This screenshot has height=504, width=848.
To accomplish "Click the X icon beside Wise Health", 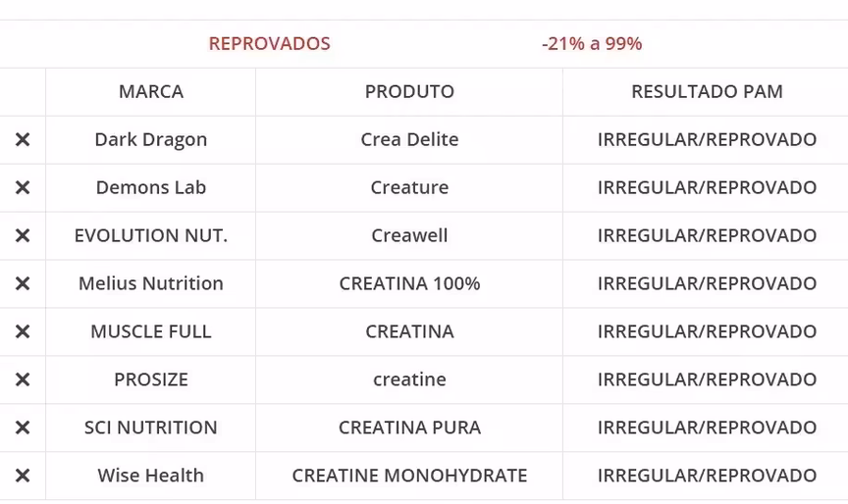I will click(23, 477).
